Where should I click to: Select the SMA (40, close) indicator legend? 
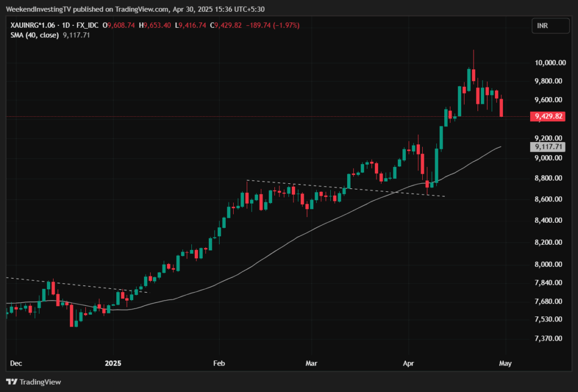33,35
